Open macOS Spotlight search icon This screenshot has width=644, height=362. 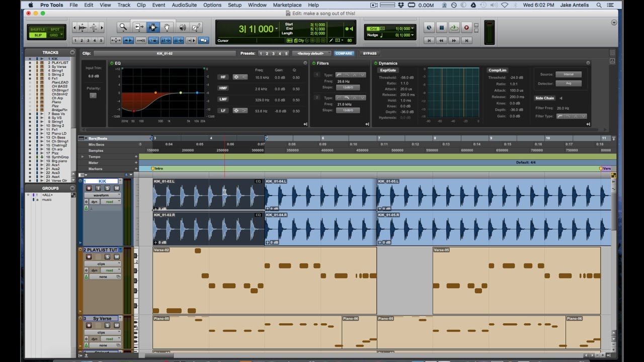(x=599, y=5)
